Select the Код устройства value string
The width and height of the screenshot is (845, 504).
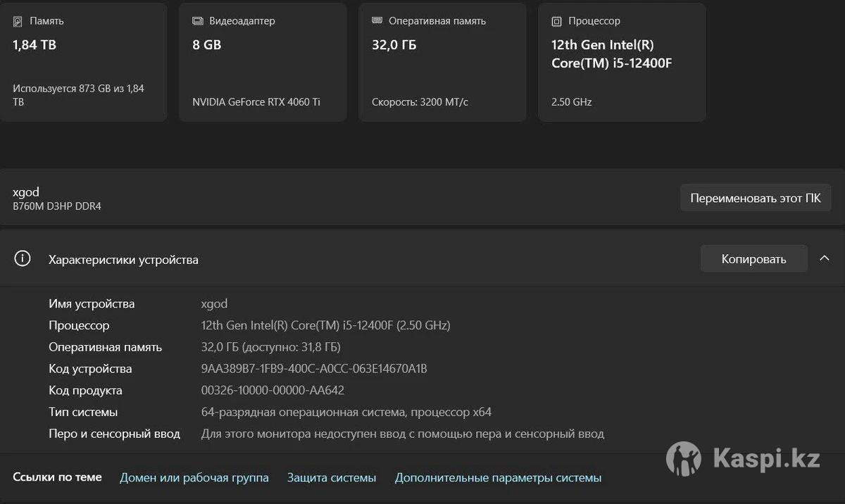[314, 369]
